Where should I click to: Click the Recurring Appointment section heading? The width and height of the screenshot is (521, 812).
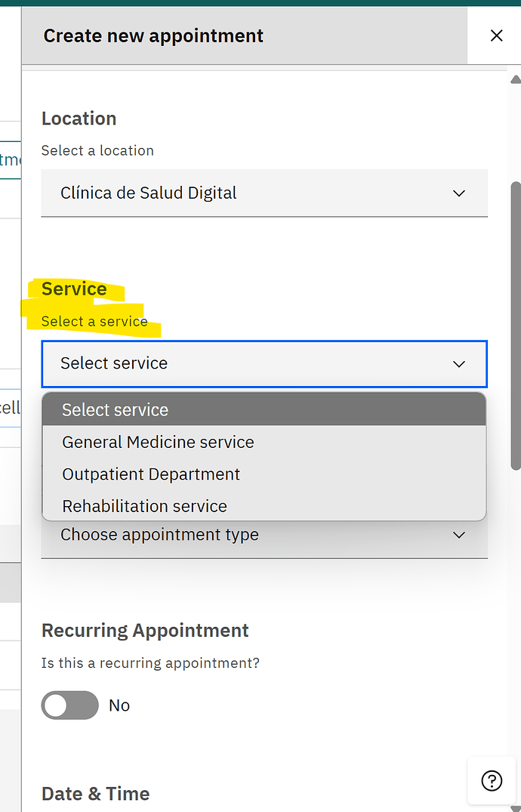tap(145, 630)
